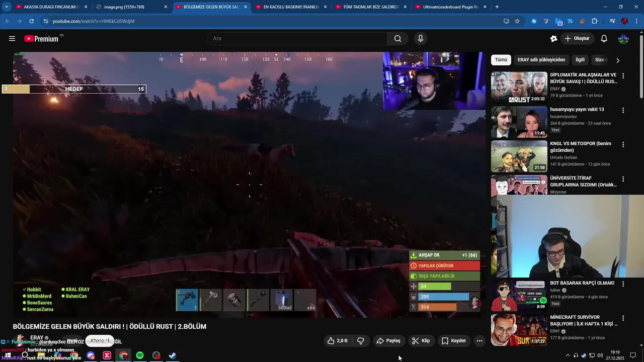Open BOT BASARAK RAPÇİ OLMAK video title

click(x=582, y=283)
